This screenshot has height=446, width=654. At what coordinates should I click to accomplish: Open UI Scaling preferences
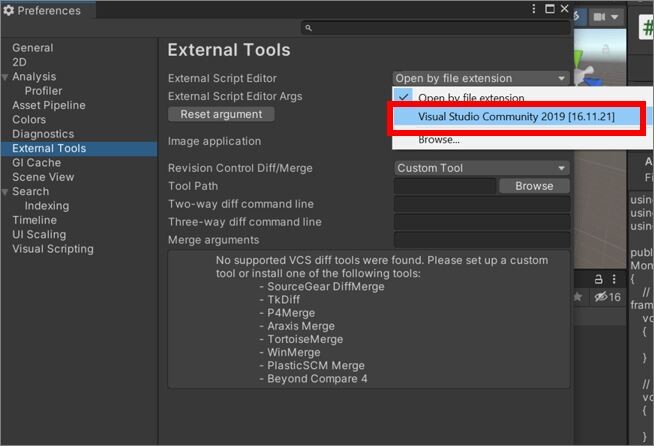coord(39,234)
